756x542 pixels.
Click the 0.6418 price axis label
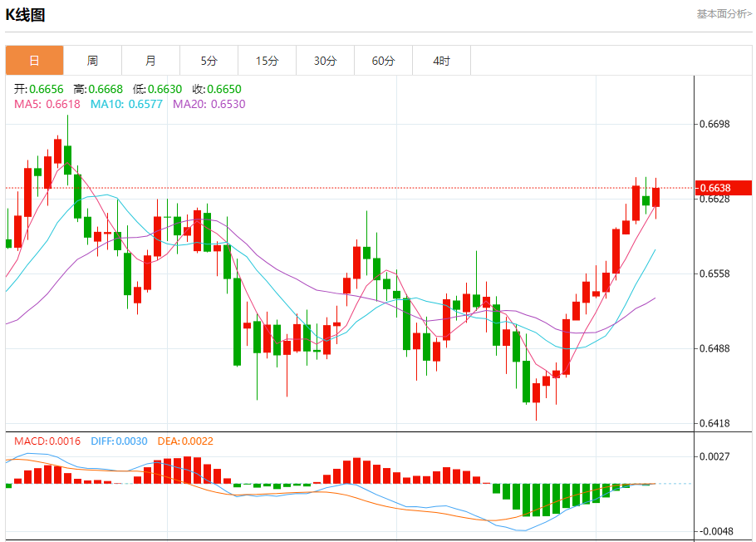[x=714, y=424]
